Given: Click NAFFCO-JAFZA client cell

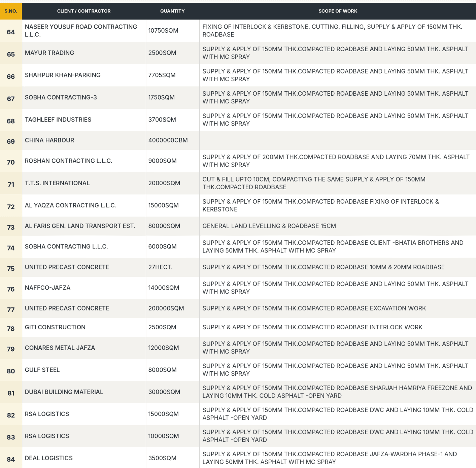Looking at the screenshot, I should 84,288.
